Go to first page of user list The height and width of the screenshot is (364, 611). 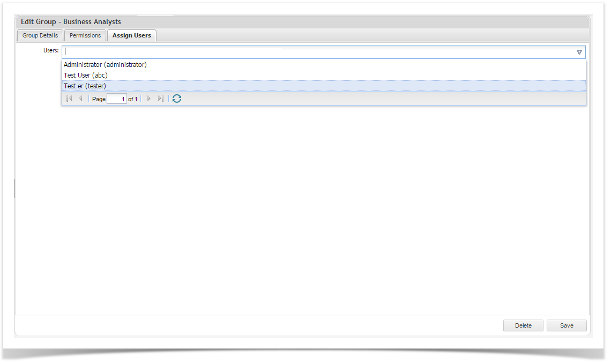coord(69,99)
